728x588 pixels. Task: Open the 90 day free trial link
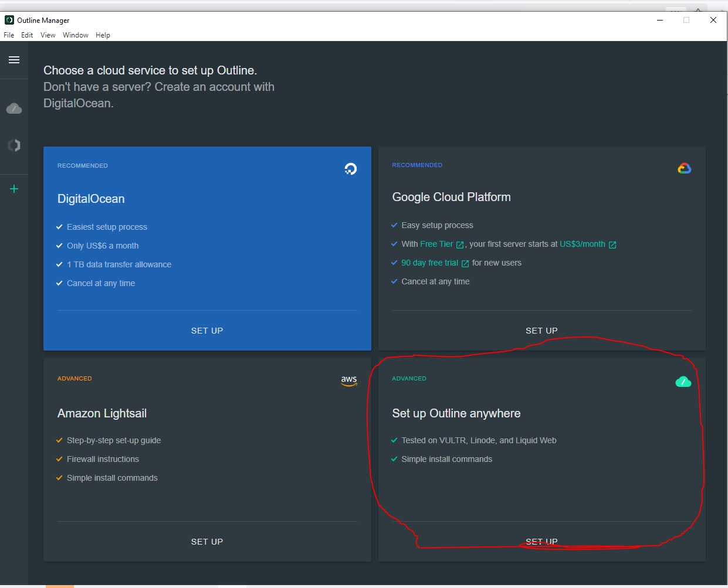pos(430,263)
